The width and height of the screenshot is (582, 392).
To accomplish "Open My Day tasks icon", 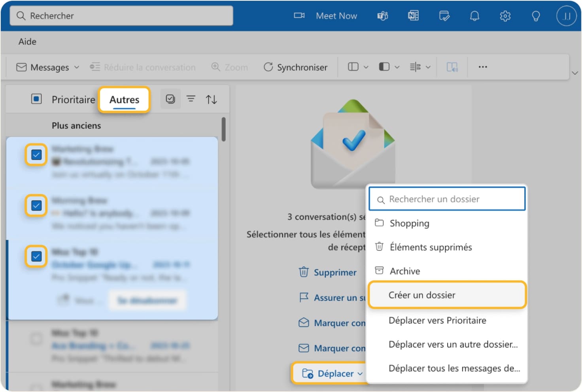I will pyautogui.click(x=444, y=16).
